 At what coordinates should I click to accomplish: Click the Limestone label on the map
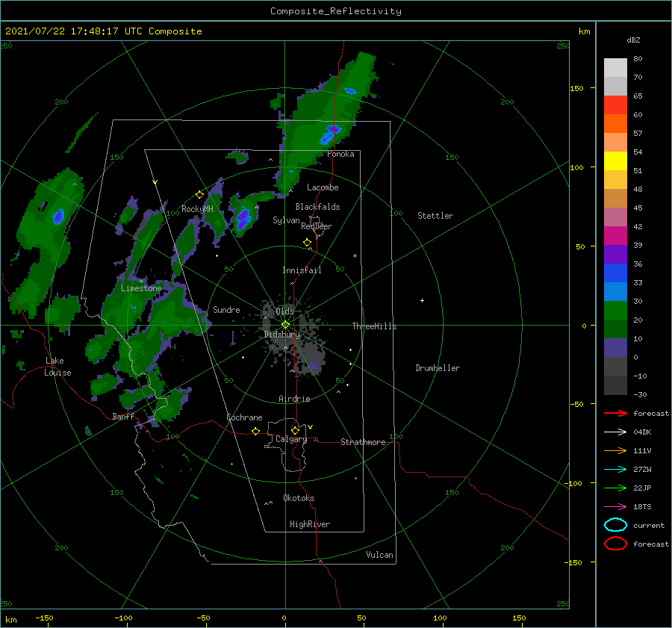pos(141,288)
